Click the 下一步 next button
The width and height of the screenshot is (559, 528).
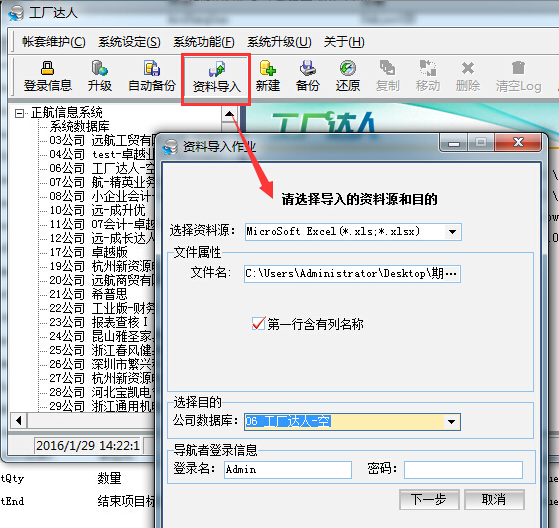[x=429, y=499]
